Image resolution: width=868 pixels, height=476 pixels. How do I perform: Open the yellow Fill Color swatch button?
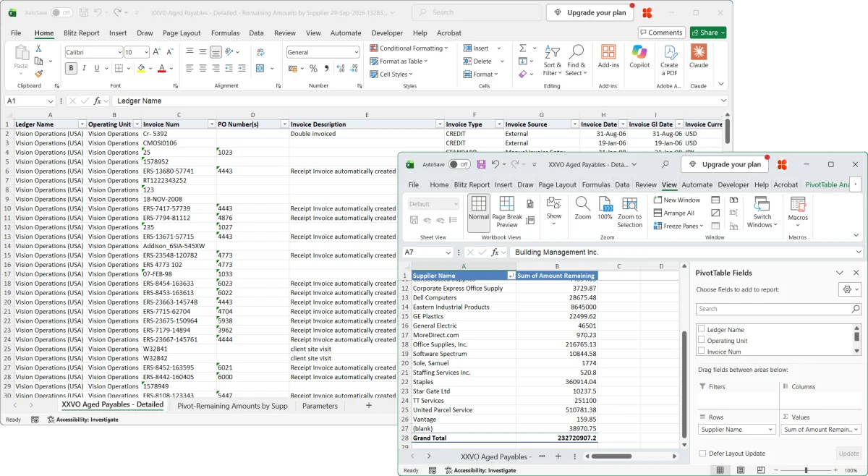pyautogui.click(x=141, y=68)
